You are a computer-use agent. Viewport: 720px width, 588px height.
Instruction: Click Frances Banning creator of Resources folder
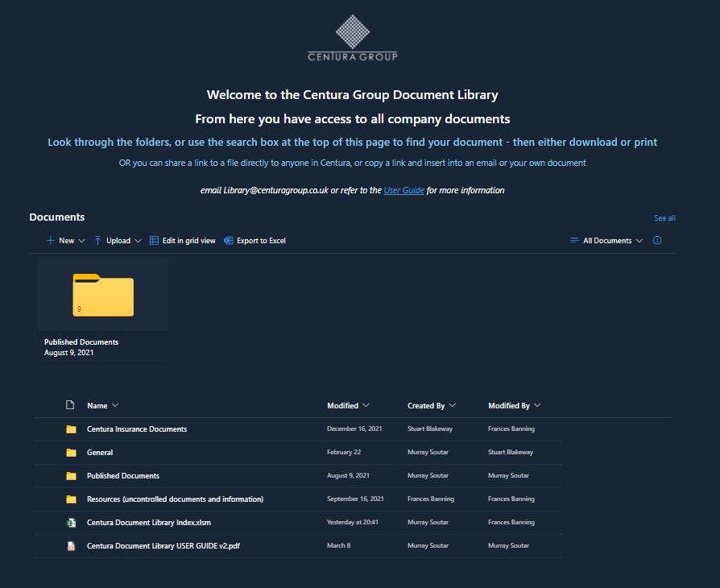click(431, 499)
